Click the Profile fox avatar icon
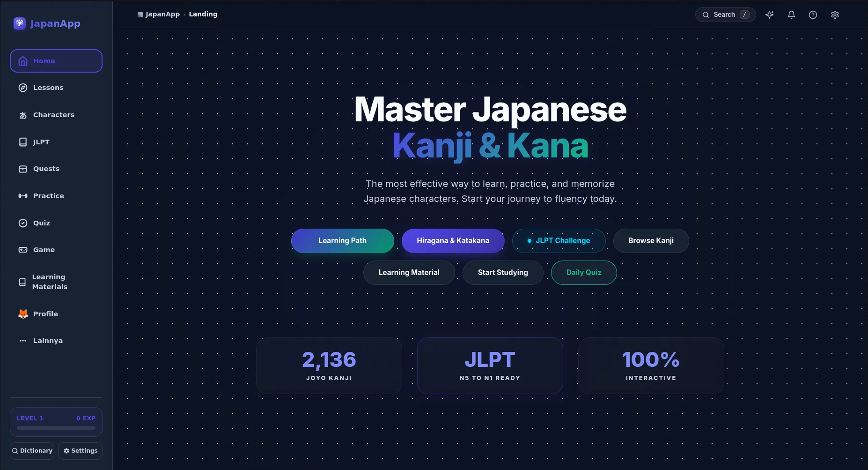The height and width of the screenshot is (470, 868). click(23, 314)
